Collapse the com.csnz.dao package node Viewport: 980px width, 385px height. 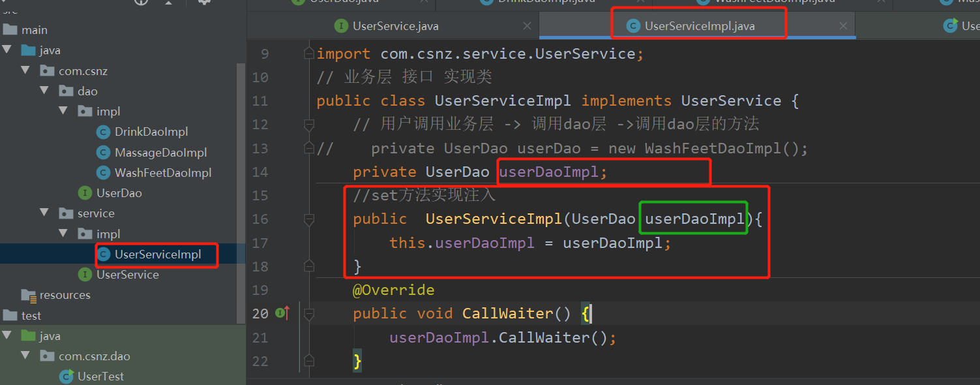(25, 356)
